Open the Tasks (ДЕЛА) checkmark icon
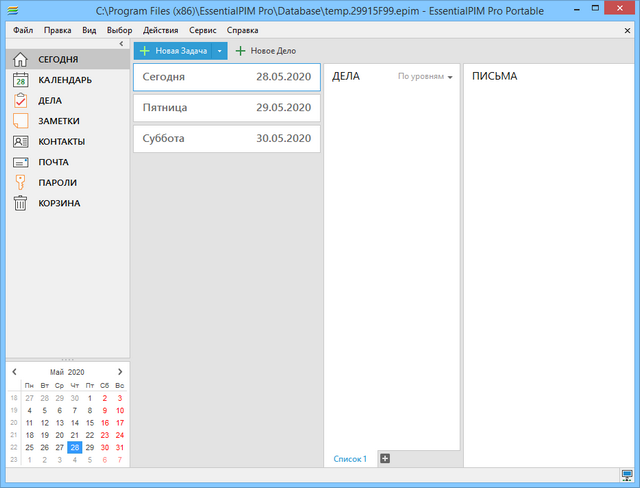 (20, 100)
